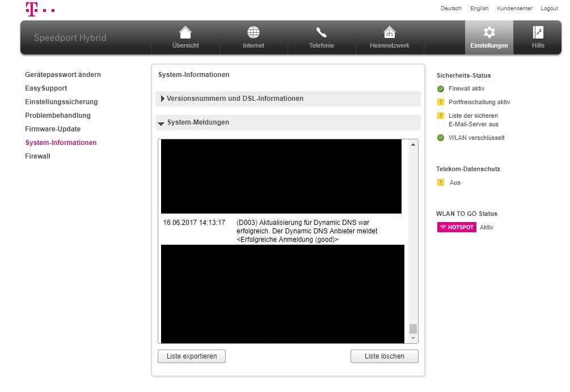Expand Versionsnummern und DSL-Informationen section
This screenshot has width=570, height=392.
[235, 99]
